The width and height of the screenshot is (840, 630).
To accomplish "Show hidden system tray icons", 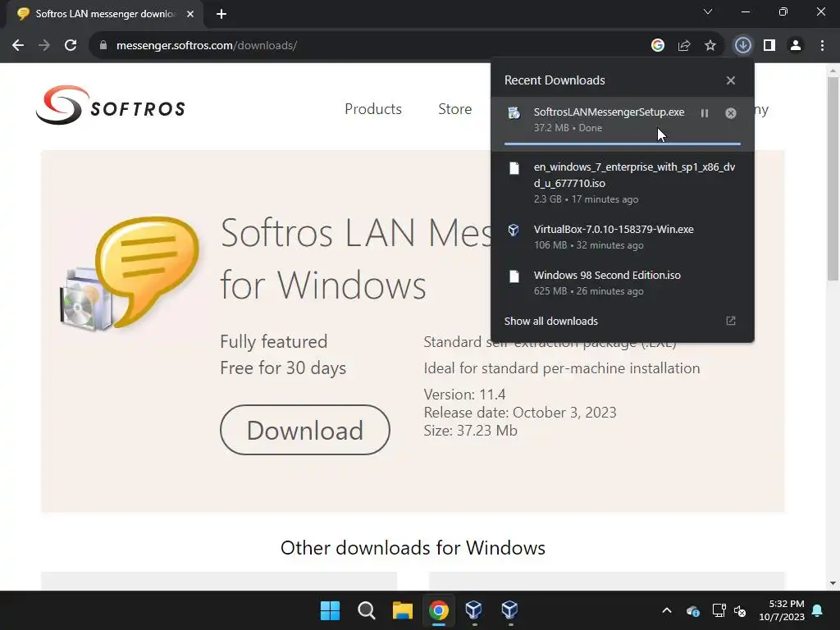I will 667,610.
